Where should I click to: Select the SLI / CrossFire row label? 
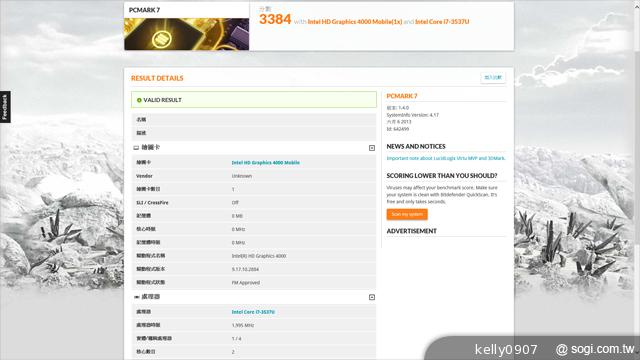(x=152, y=202)
